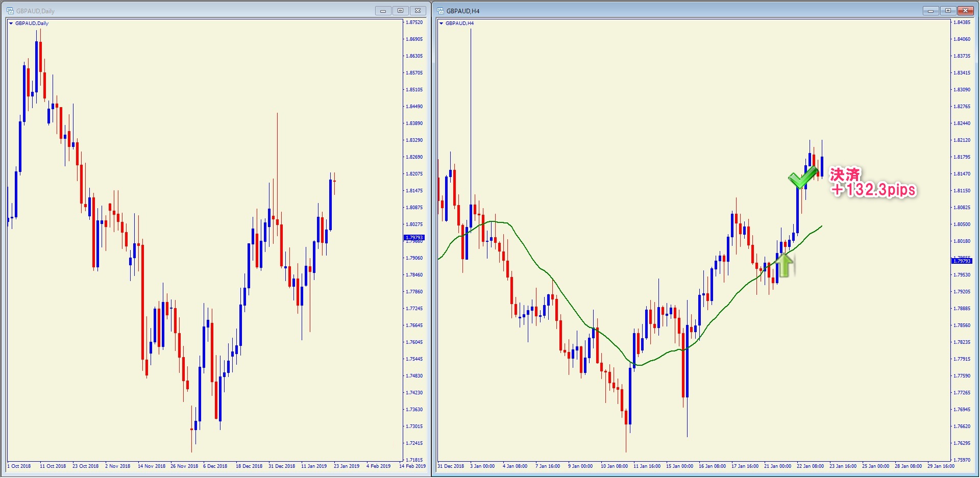Click the '22 Jan 08:00' time label
Screen dimensions: 980x478
811,466
